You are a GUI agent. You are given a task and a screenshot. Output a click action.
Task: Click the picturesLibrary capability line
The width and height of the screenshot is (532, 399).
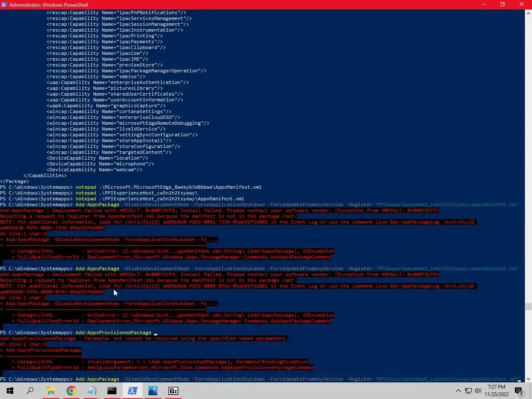[x=105, y=88]
